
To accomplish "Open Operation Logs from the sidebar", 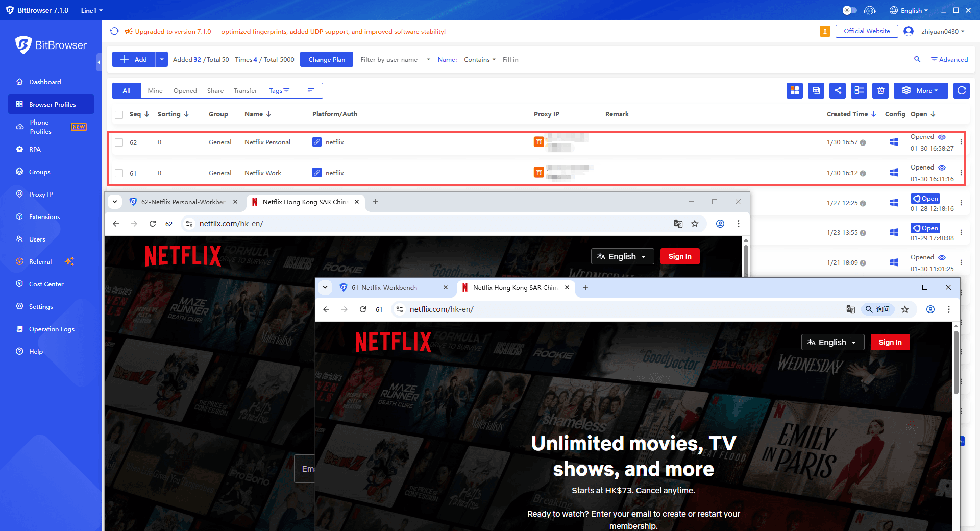I will click(x=51, y=329).
